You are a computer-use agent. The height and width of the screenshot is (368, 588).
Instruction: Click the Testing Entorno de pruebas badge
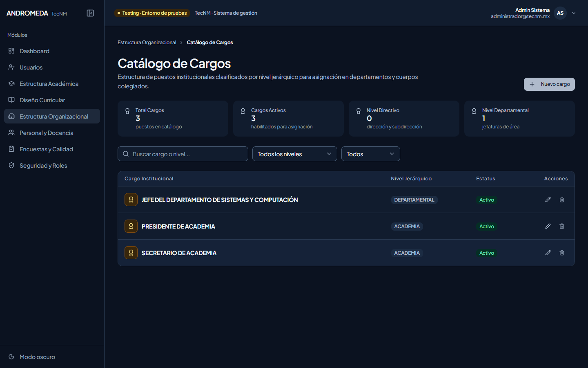(152, 13)
